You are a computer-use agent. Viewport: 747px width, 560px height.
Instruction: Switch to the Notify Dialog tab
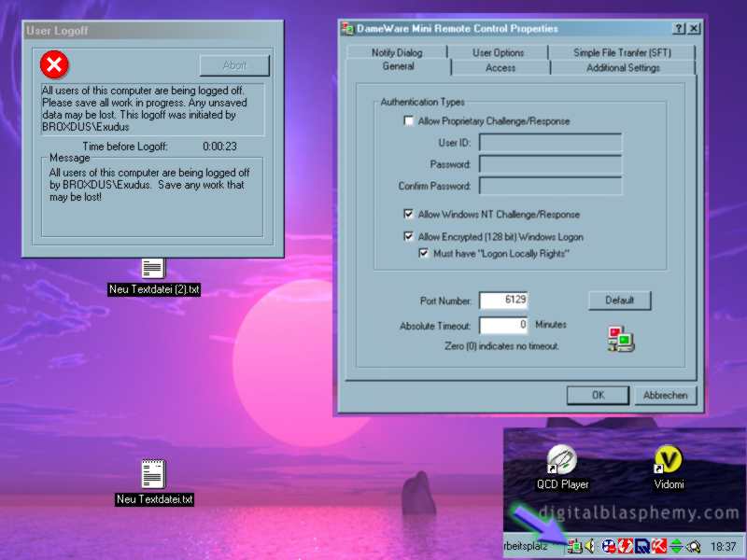[x=397, y=52]
